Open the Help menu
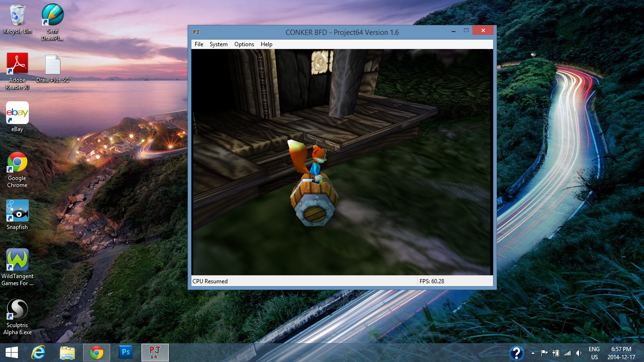The image size is (644, 362). click(x=266, y=44)
